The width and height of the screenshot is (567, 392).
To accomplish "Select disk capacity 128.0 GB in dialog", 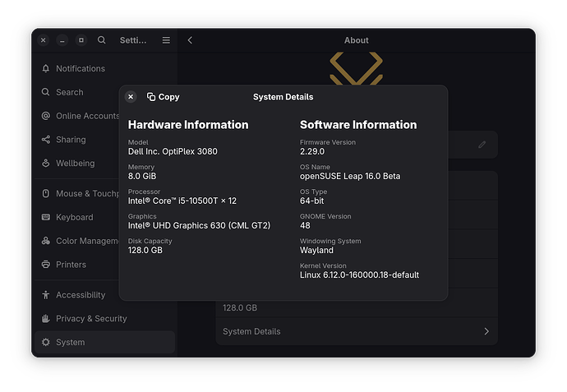I will (145, 251).
